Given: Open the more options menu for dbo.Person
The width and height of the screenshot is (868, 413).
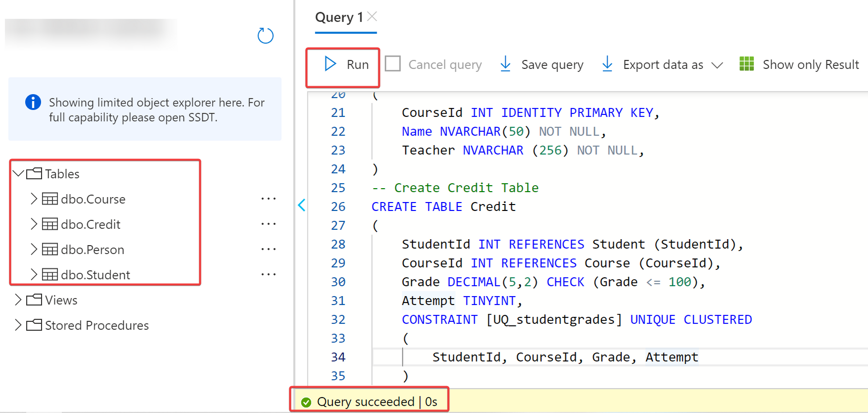Looking at the screenshot, I should tap(268, 250).
